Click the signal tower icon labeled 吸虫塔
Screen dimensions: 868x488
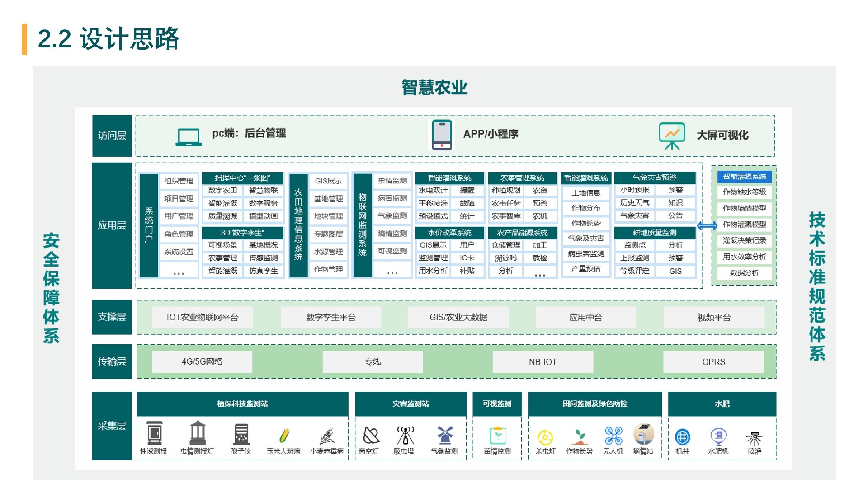[x=405, y=436]
